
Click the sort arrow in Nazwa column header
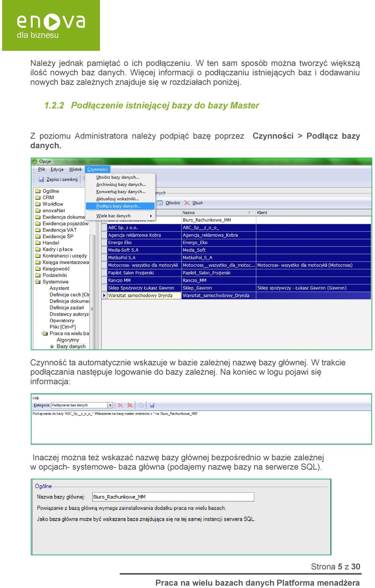249,213
